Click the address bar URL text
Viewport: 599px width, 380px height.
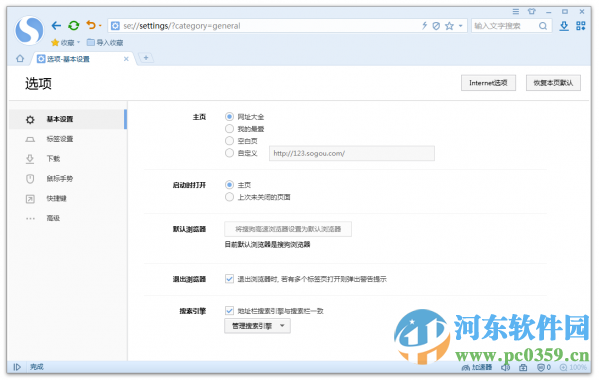[182, 26]
